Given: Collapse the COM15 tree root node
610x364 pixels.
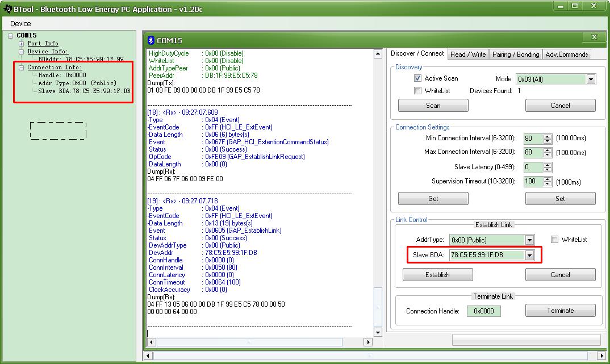Looking at the screenshot, I should [10, 35].
